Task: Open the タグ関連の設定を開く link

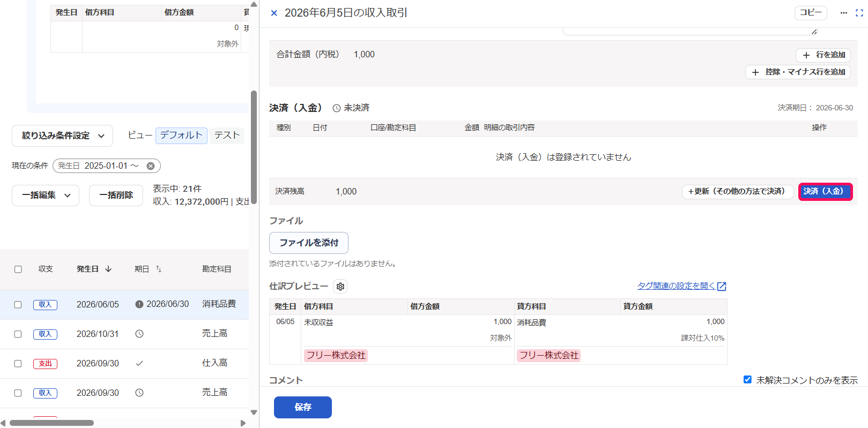Action: (676, 286)
